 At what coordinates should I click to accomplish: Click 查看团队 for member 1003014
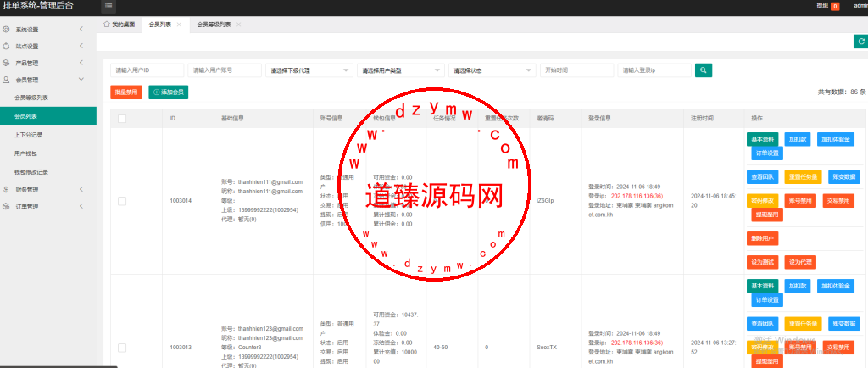762,177
